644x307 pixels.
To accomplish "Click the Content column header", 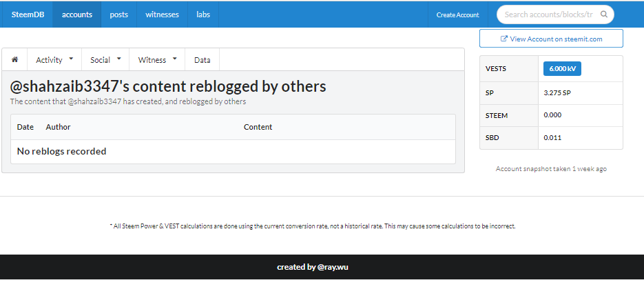I will coord(258,127).
